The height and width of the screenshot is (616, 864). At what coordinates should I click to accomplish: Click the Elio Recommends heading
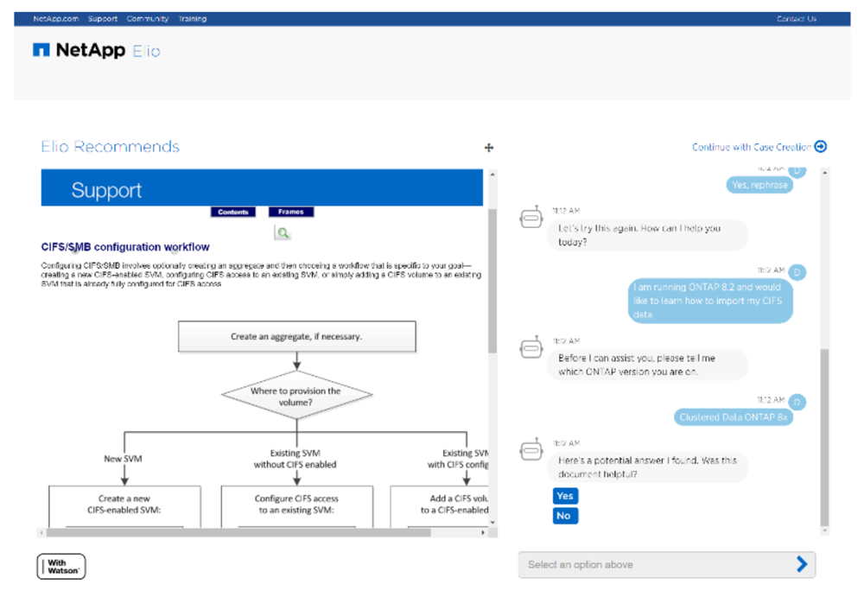click(x=111, y=147)
